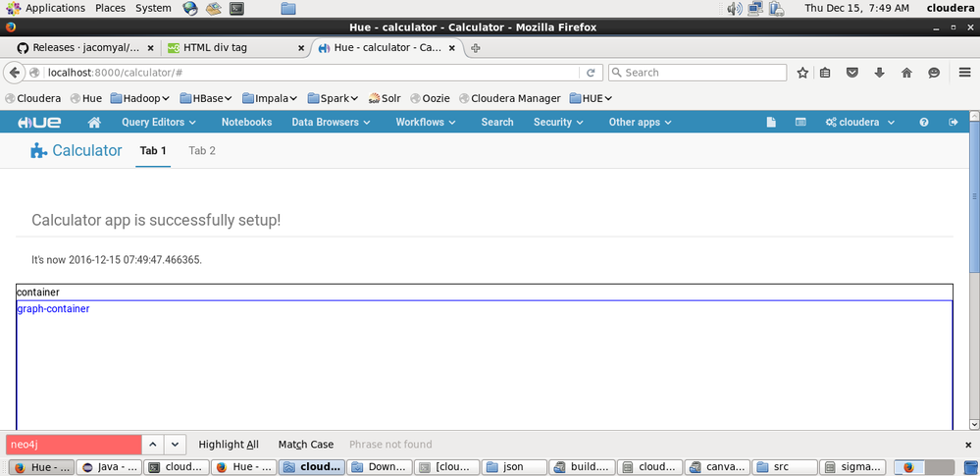Focus the Firefox Search box
The image size is (980, 476).
(x=697, y=73)
